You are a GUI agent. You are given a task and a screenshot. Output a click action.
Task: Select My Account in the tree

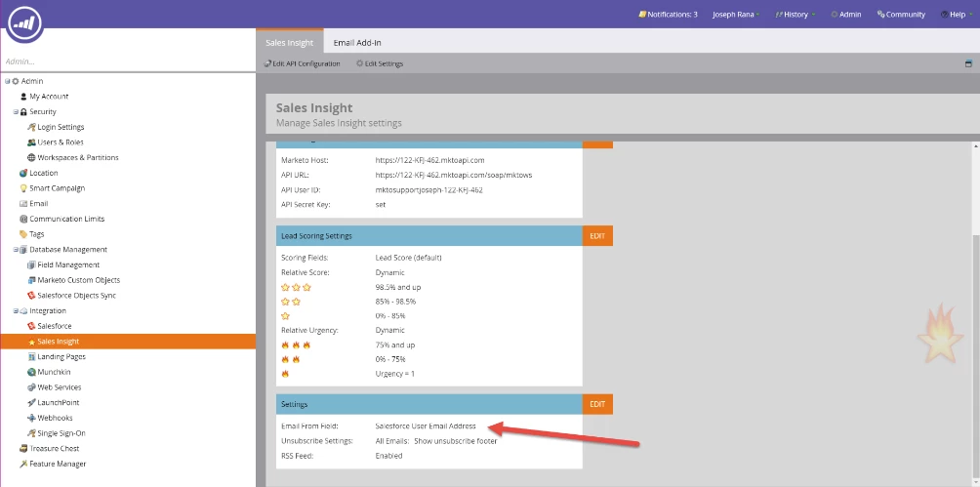[49, 97]
